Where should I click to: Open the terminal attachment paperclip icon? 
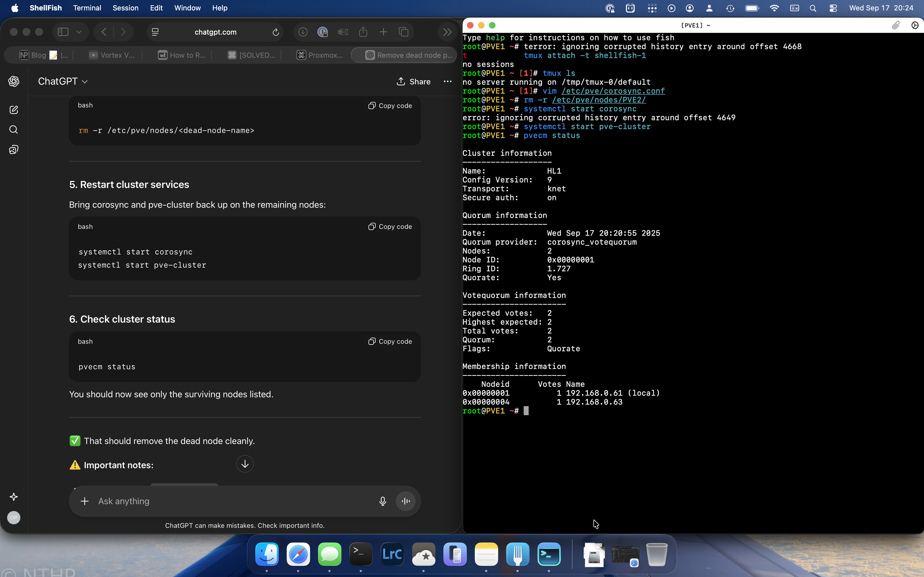896,25
